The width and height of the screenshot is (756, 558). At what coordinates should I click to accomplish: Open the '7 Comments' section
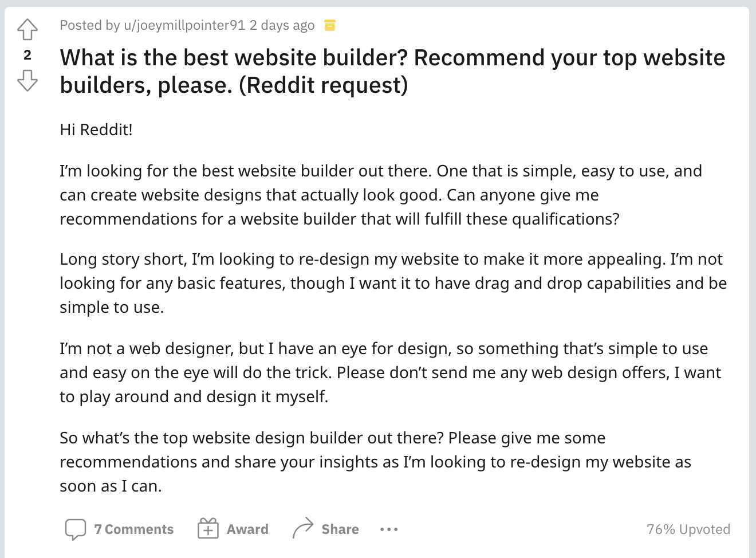tap(133, 529)
